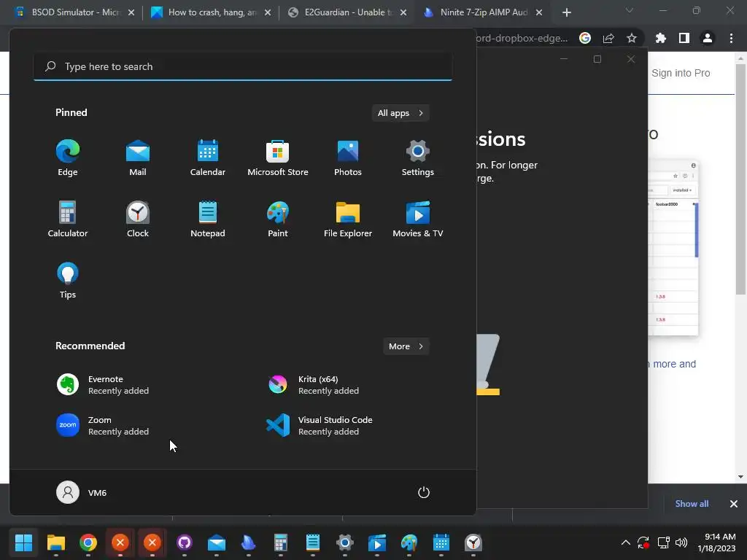The image size is (747, 560).
Task: Click Chrome share page icon
Action: pyautogui.click(x=608, y=38)
